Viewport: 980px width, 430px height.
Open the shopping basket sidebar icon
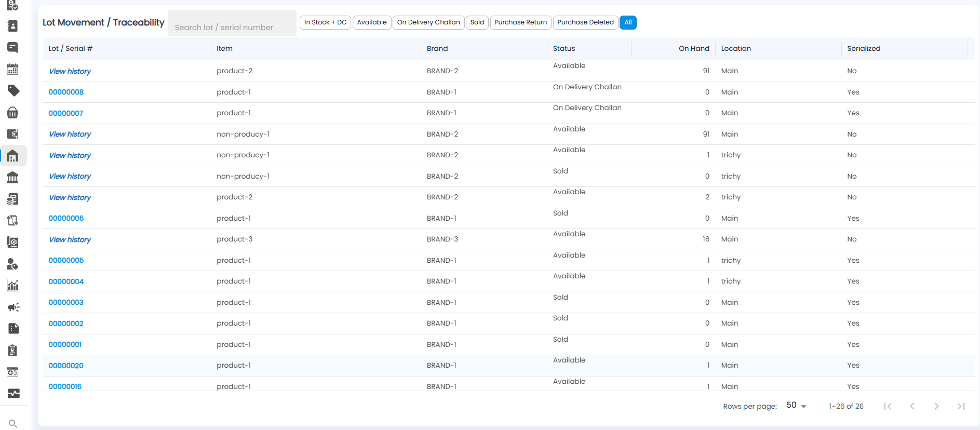click(x=13, y=112)
